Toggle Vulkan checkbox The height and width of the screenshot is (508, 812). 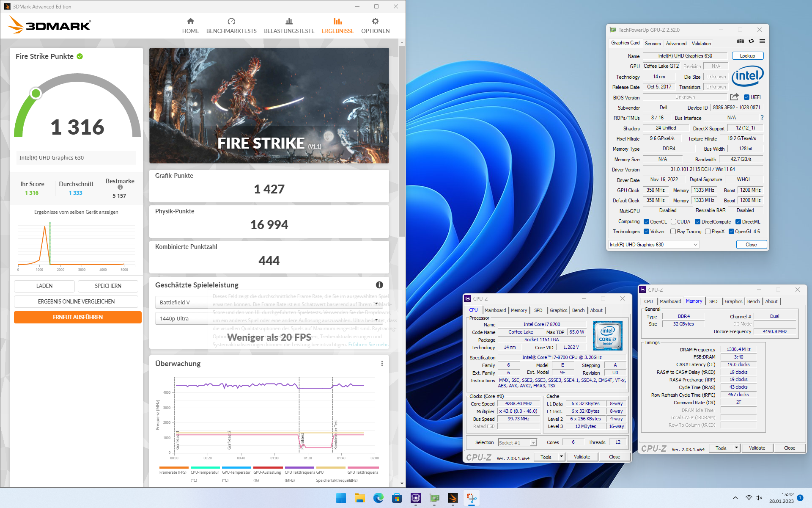(x=646, y=232)
